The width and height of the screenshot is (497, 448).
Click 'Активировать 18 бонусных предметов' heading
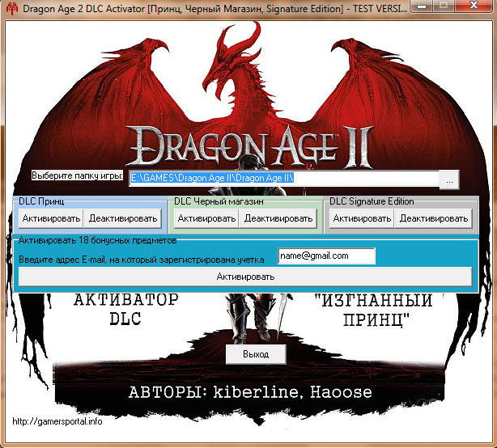click(97, 240)
